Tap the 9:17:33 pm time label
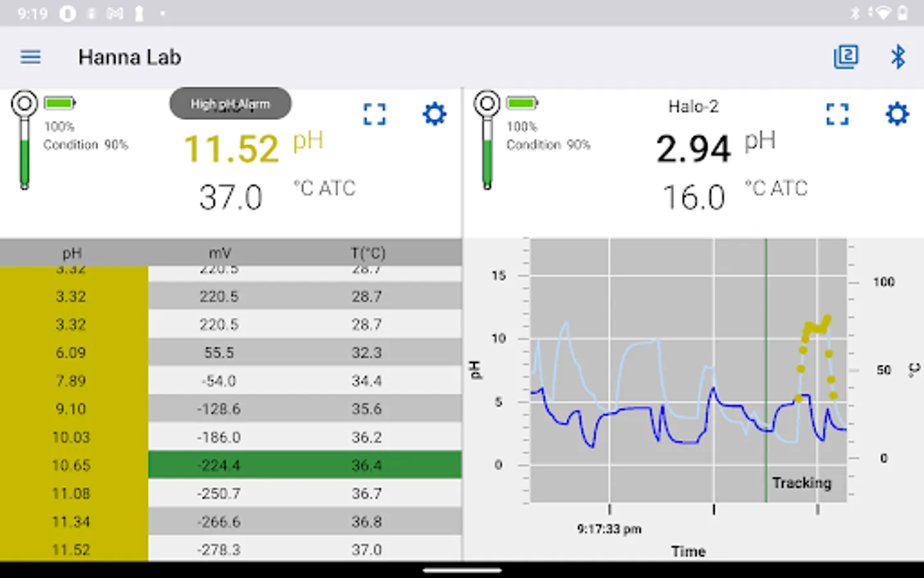Image resolution: width=924 pixels, height=578 pixels. pyautogui.click(x=609, y=529)
